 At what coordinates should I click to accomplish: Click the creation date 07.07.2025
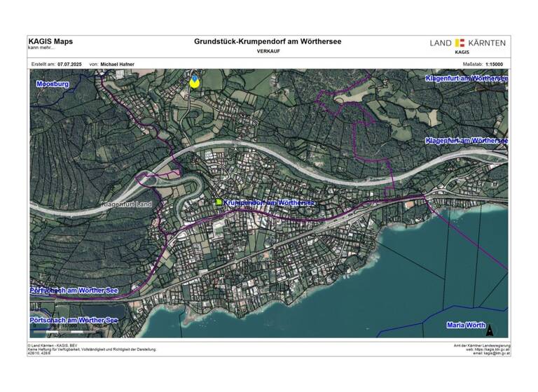coord(71,64)
